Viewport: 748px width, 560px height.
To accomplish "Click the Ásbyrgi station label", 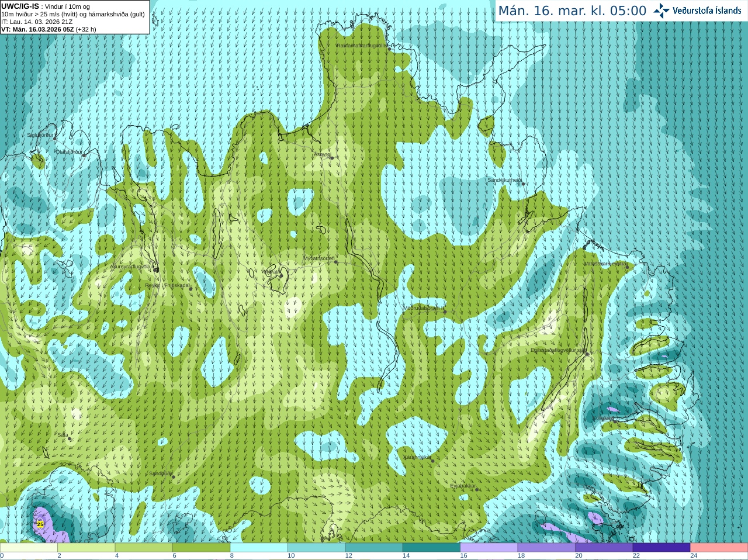I will (x=322, y=154).
